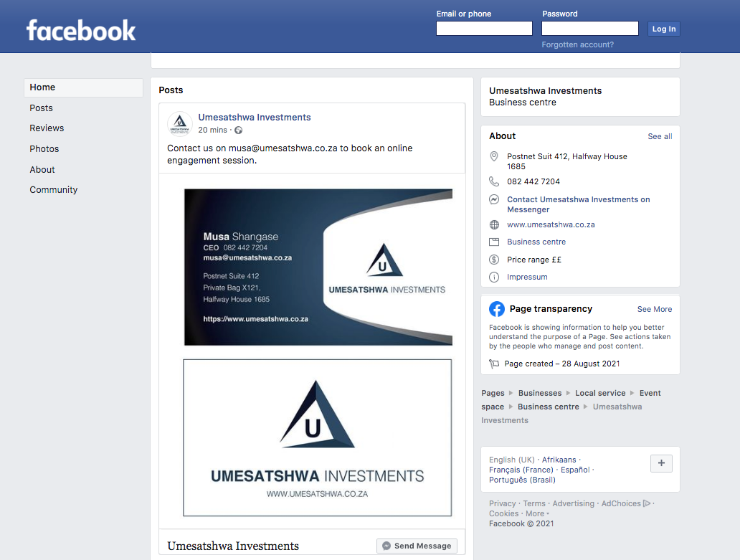Click the phone icon next to 082 442 7204
740x560 pixels.
[493, 181]
